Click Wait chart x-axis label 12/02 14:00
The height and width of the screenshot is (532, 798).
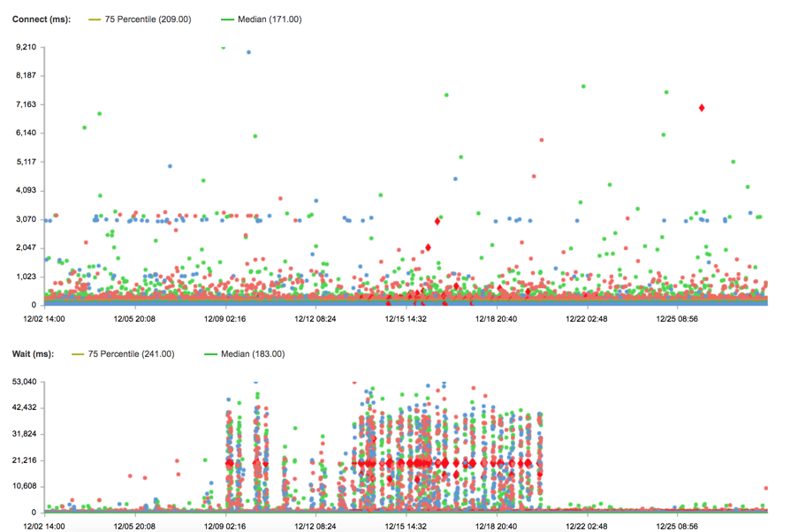pyautogui.click(x=44, y=527)
